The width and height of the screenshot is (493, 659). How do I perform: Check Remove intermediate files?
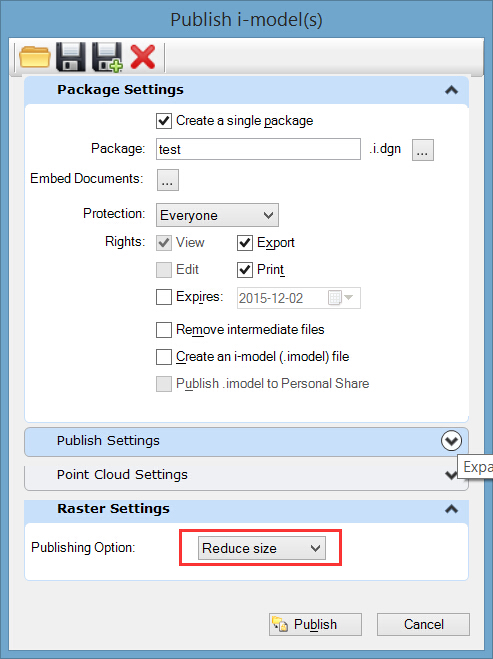pos(163,330)
